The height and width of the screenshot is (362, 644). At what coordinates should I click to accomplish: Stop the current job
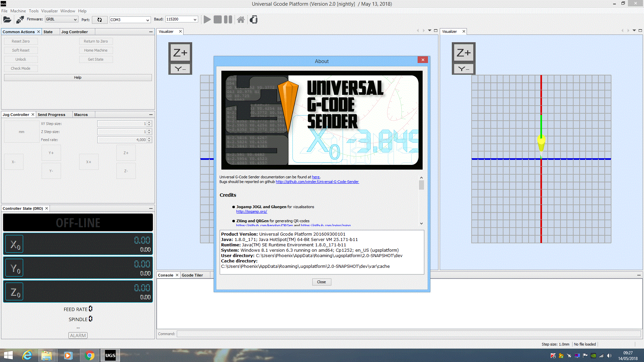[x=217, y=19]
